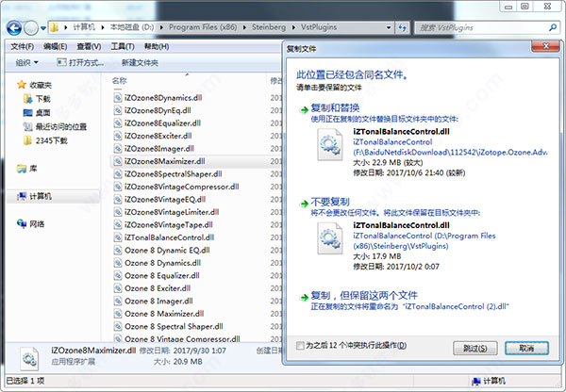Click source iZTonalBalanceControl.dll icon under 复制和替换
This screenshot has height=392, width=566.
click(x=329, y=144)
